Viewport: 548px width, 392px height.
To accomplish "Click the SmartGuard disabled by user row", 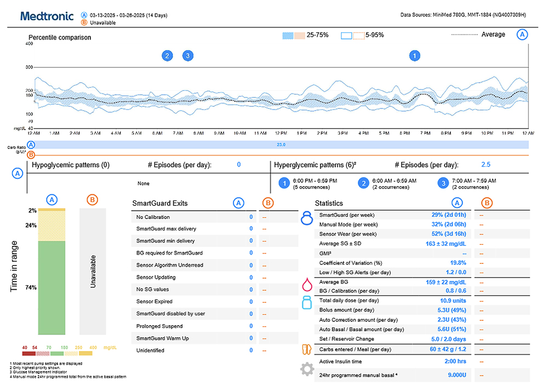I will coord(170,314).
